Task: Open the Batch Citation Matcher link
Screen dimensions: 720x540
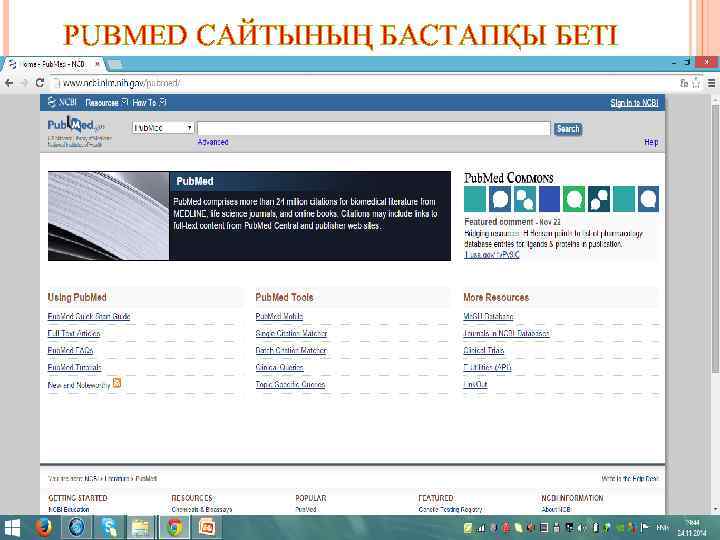Action: tap(291, 350)
